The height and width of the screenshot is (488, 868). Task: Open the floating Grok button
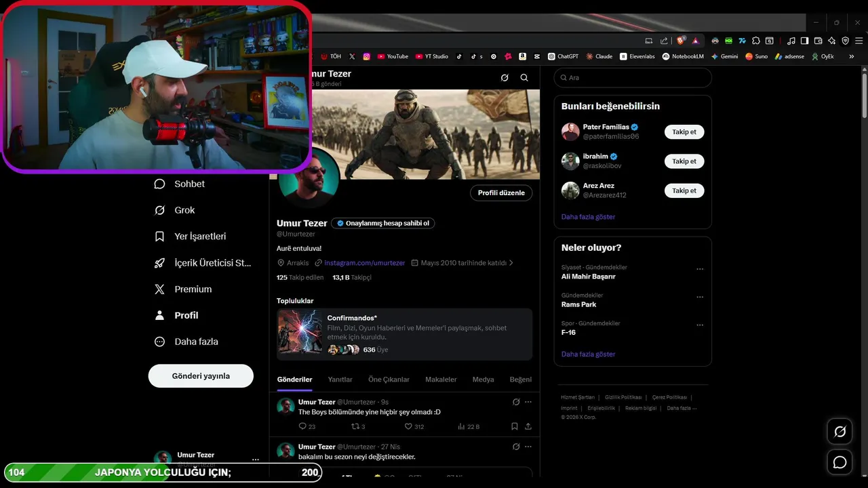click(840, 432)
